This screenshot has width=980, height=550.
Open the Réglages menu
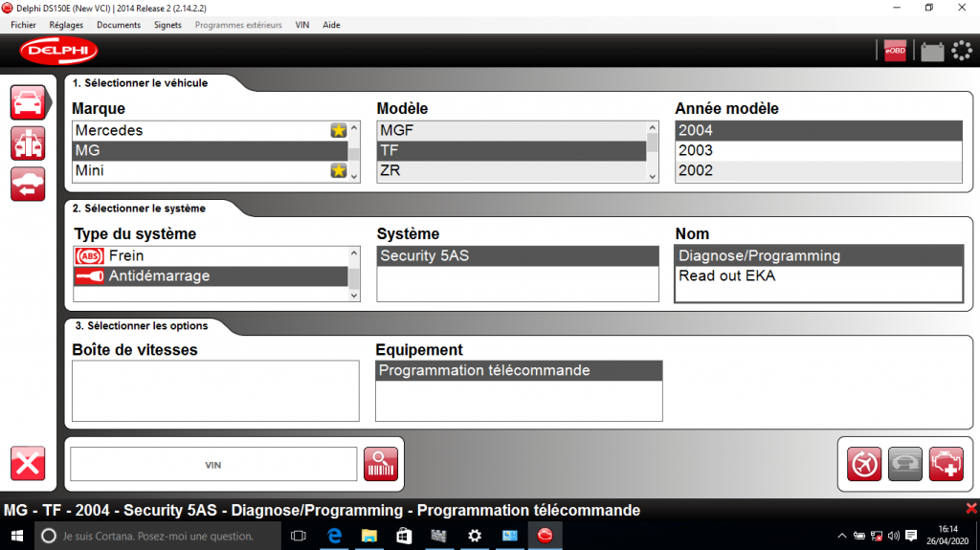tap(66, 25)
